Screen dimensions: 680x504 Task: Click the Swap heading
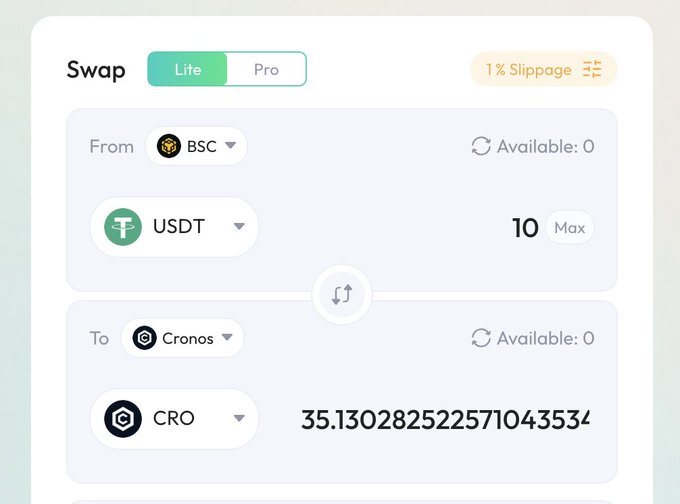tap(96, 69)
